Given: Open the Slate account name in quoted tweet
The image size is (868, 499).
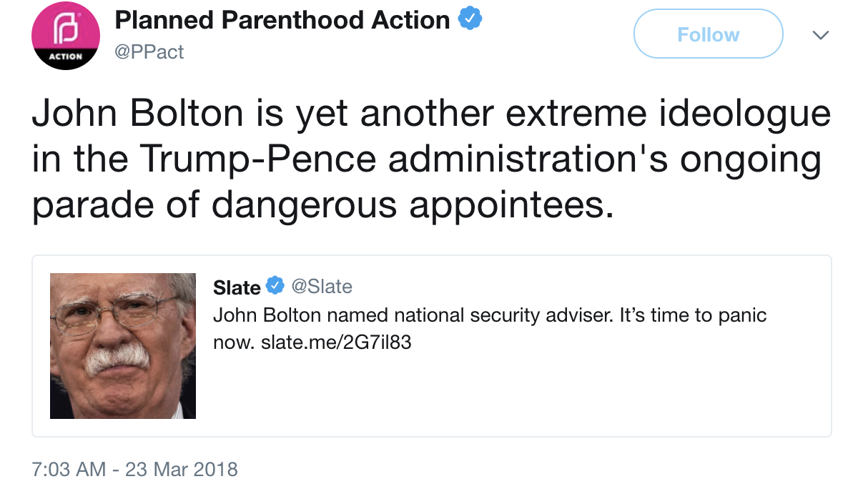Looking at the screenshot, I should pyautogui.click(x=237, y=287).
